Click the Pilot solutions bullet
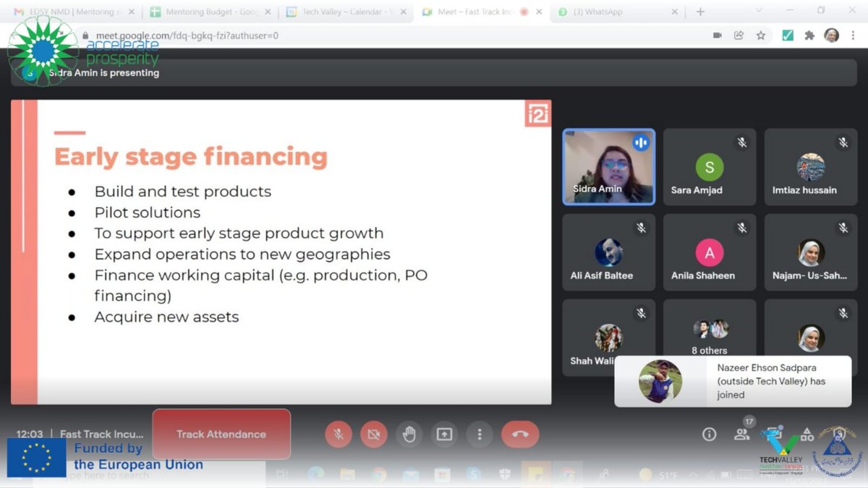 148,213
